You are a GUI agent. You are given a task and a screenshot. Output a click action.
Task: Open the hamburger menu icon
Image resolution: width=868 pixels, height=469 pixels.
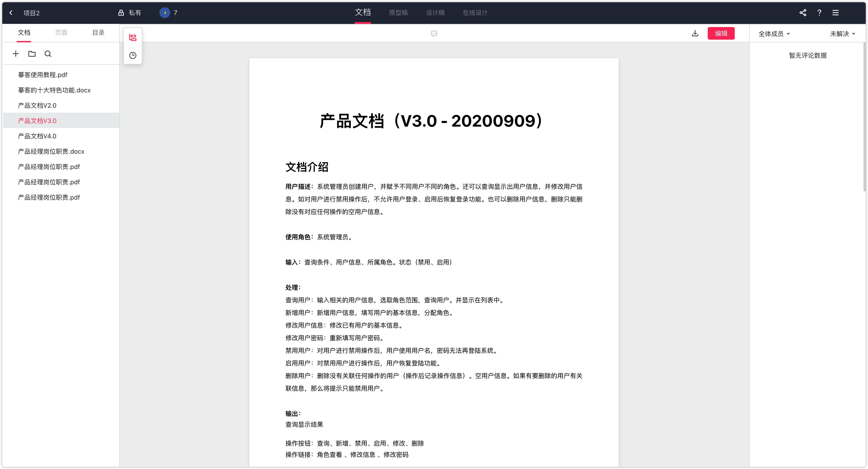[x=835, y=13]
